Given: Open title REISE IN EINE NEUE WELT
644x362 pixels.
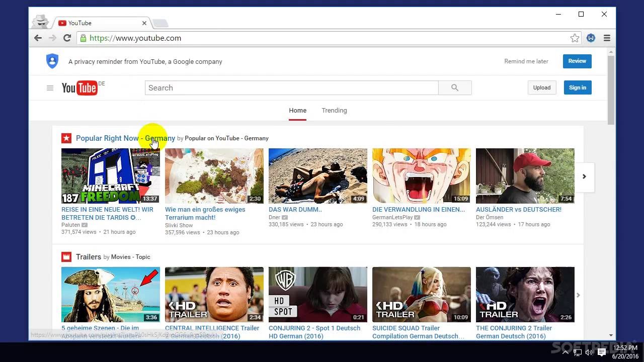Looking at the screenshot, I should pos(107,214).
